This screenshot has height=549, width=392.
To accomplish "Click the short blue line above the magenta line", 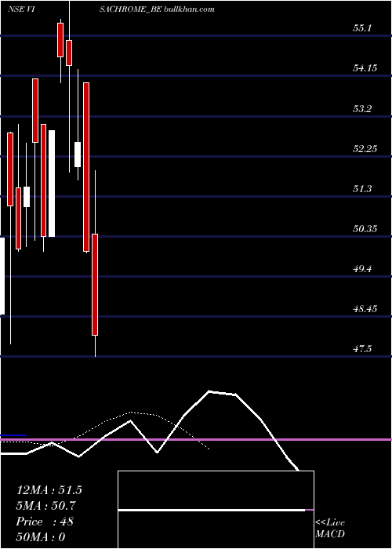I will click(x=13, y=435).
